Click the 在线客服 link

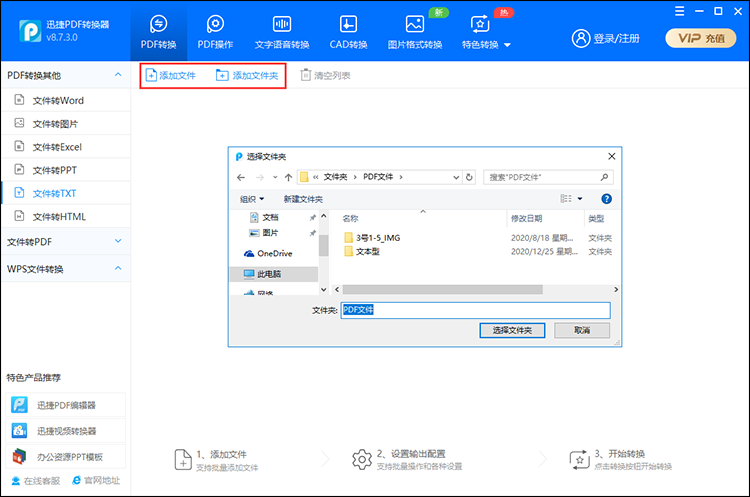36,481
